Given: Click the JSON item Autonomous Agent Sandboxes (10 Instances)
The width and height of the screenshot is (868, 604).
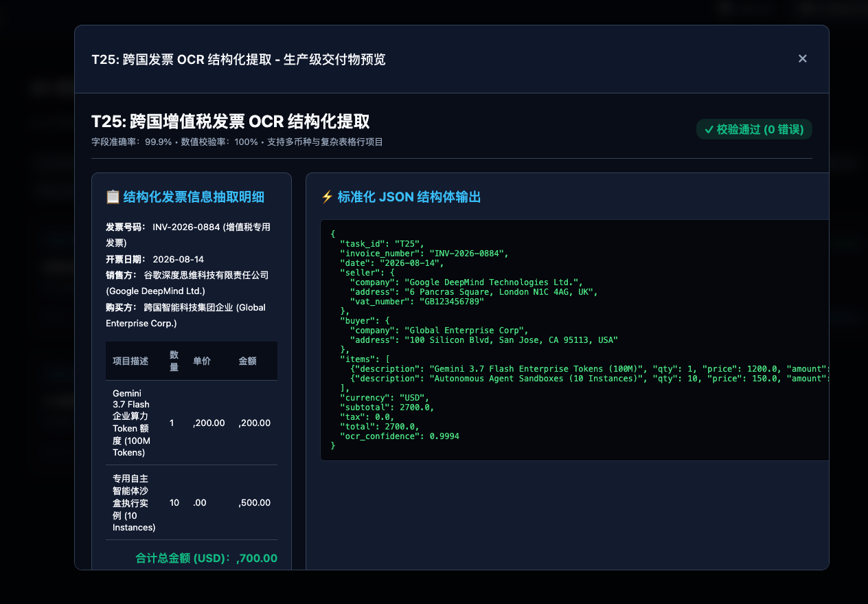Looking at the screenshot, I should (x=589, y=378).
